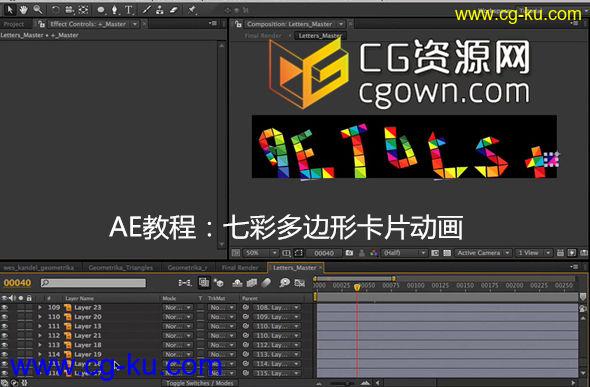Open the 50% magnification dropdown
This screenshot has width=590, height=387.
point(260,253)
